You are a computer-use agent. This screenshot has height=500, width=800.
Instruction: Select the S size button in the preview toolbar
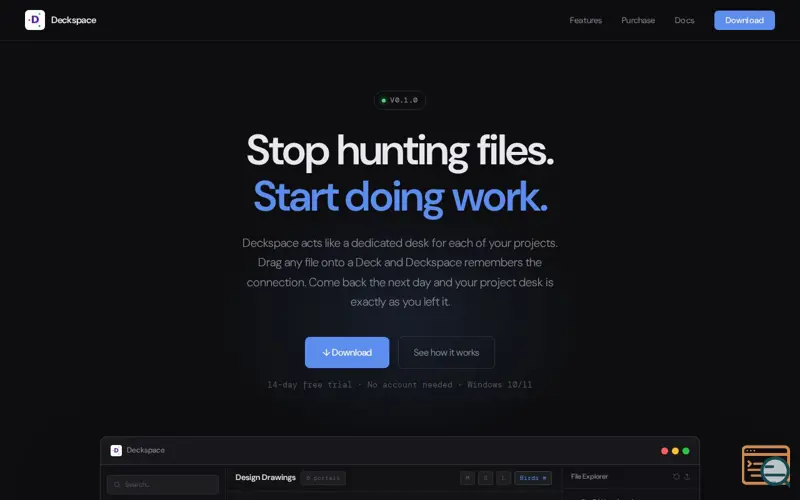485,478
